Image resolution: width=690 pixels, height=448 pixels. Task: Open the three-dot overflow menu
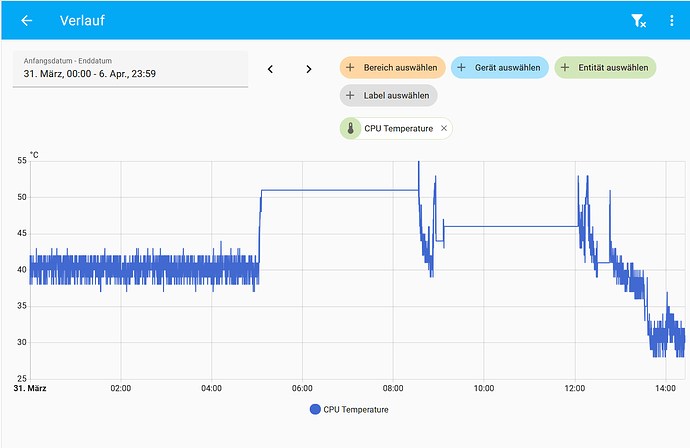672,20
